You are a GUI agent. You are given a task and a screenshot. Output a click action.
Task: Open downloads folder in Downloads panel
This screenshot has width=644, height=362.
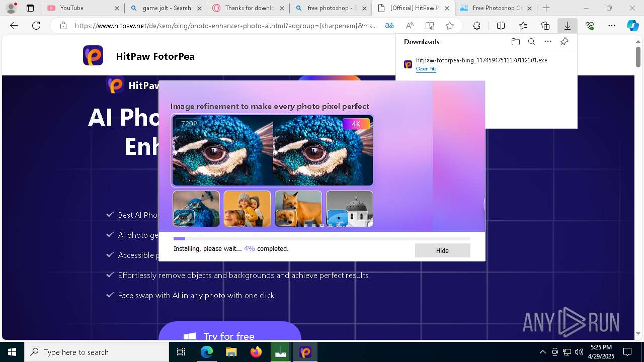click(x=515, y=42)
